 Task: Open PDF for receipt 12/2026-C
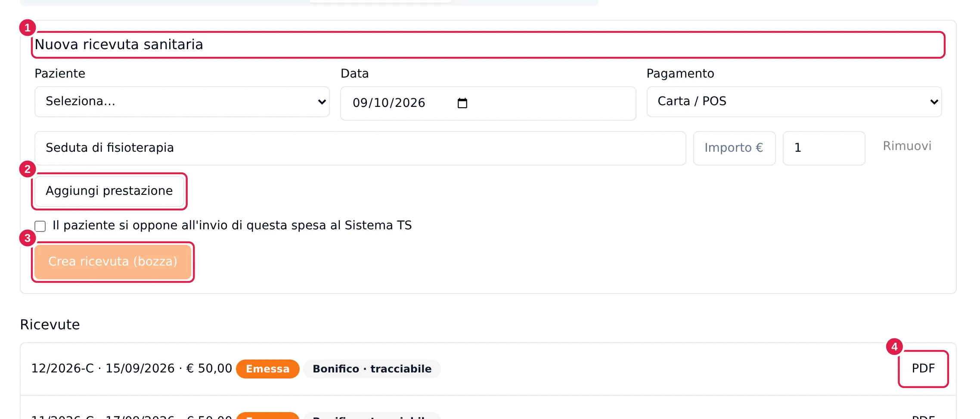tap(923, 369)
